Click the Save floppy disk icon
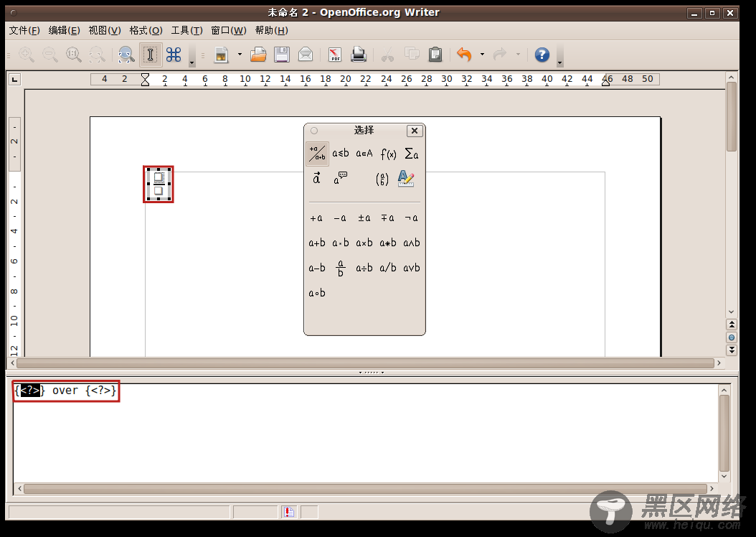Image resolution: width=756 pixels, height=537 pixels. click(x=282, y=55)
